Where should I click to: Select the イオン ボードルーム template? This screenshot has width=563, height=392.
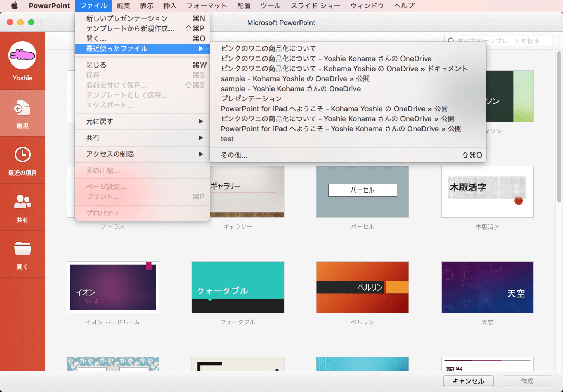tap(112, 287)
